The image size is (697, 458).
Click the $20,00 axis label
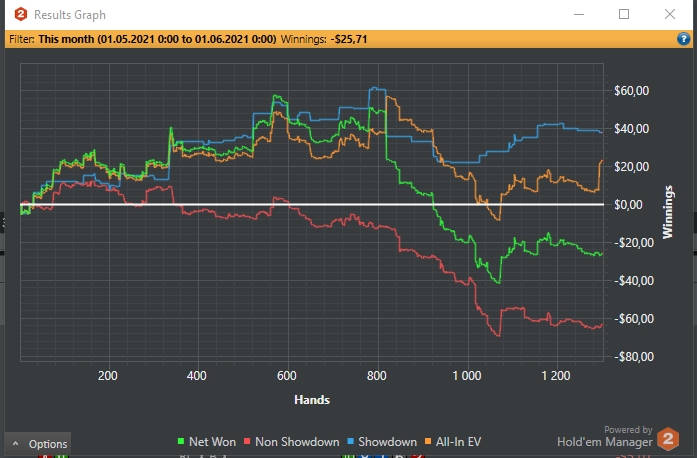coord(631,167)
